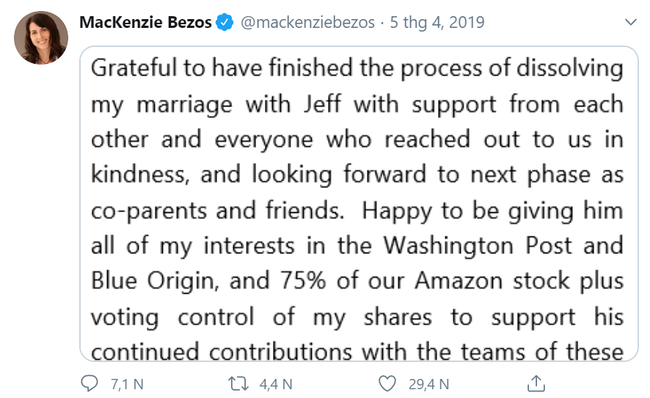
Task: Click the tweet date 5 thg 4, 2019
Action: coord(437,22)
